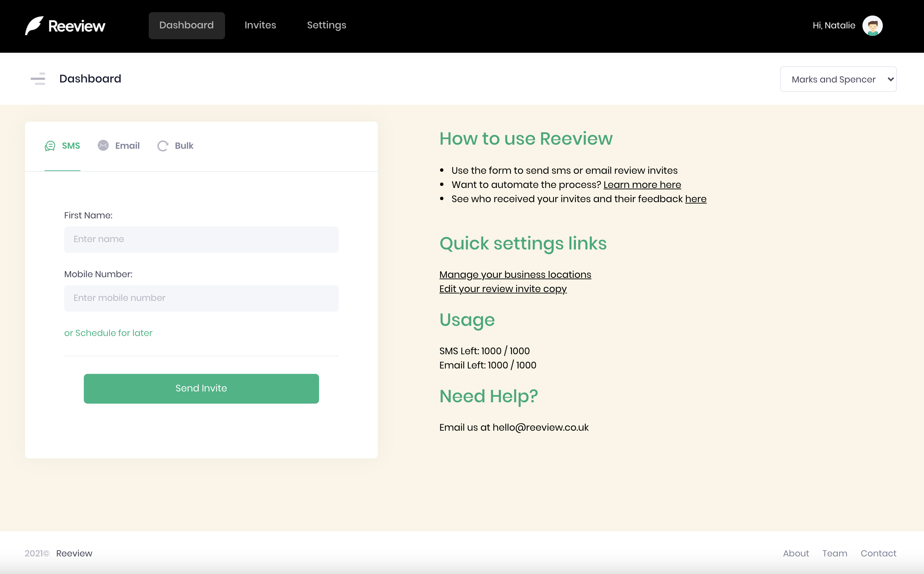
Task: Open the Invites nav item
Action: 260,25
